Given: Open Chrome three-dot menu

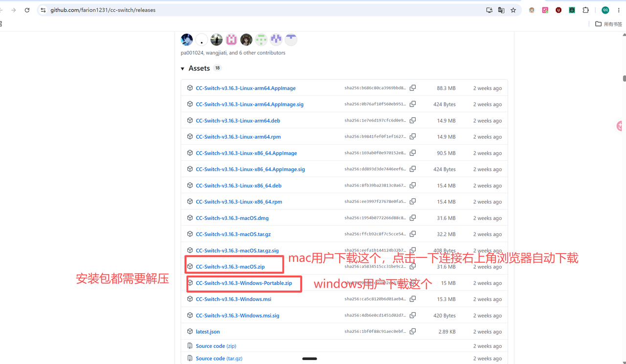Looking at the screenshot, I should click(619, 10).
